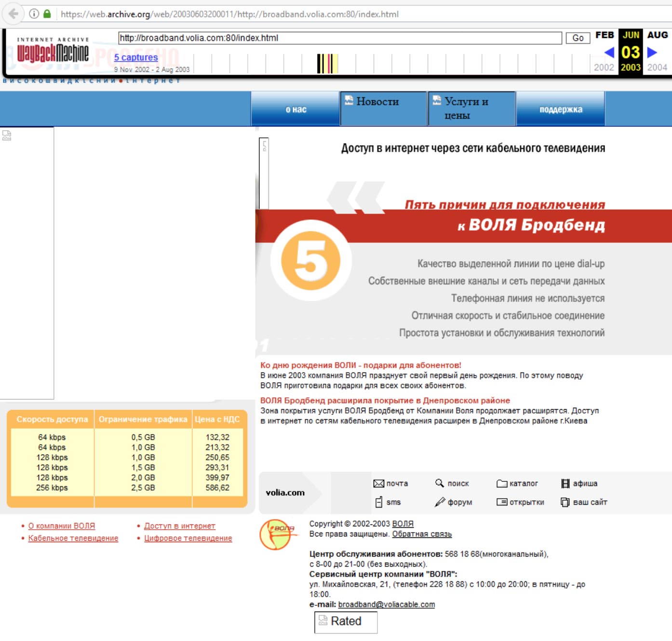Click the broken Rated image
The height and width of the screenshot is (641, 672).
point(346,622)
